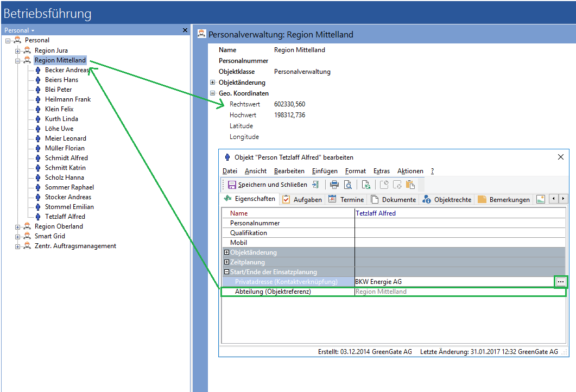The width and height of the screenshot is (576, 392).
Task: Collapse Geo. Koordinaten section
Action: click(212, 93)
